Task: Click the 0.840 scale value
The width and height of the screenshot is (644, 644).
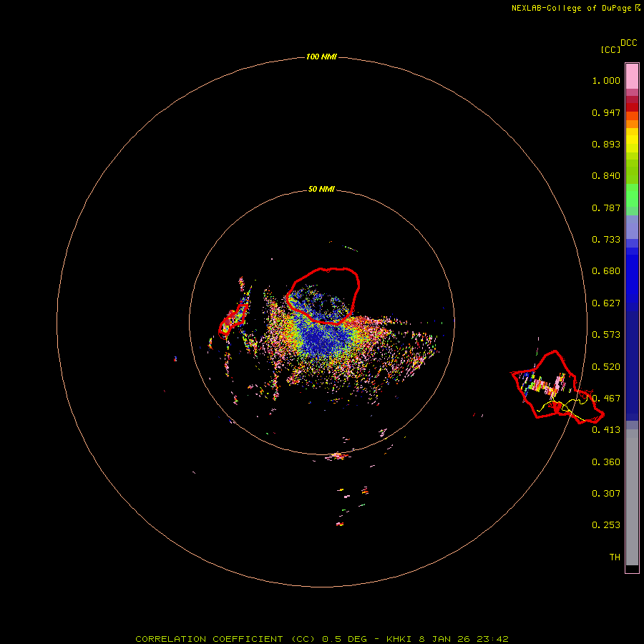Action: (606, 176)
